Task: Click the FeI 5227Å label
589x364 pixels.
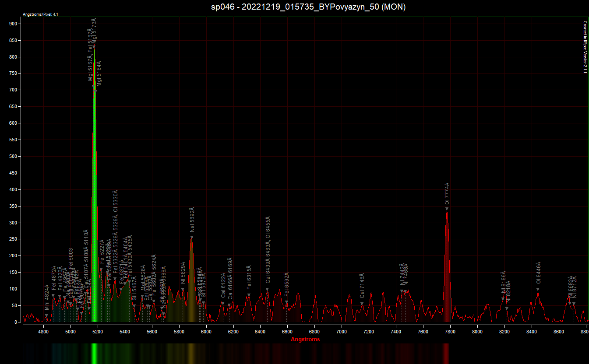Action: (102, 252)
